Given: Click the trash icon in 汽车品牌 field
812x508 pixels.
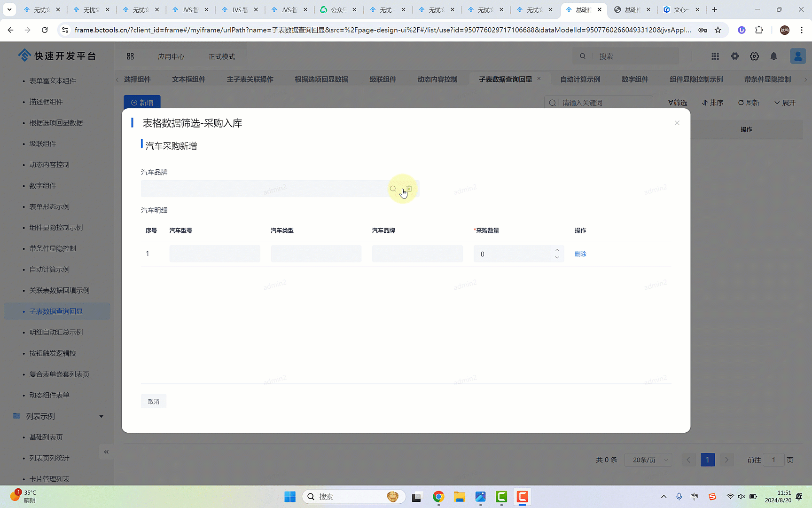Looking at the screenshot, I should [x=409, y=189].
